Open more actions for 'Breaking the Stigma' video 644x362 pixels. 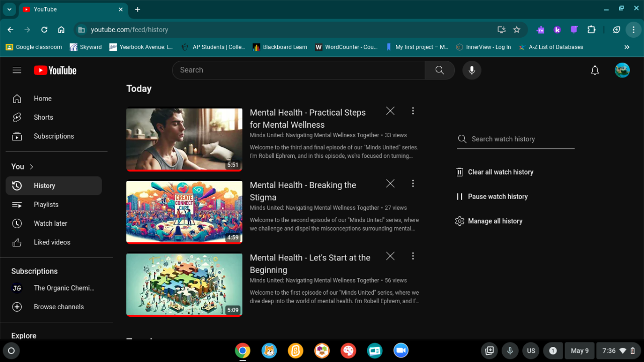tap(413, 184)
